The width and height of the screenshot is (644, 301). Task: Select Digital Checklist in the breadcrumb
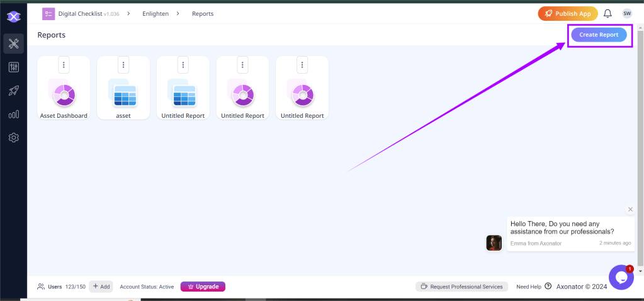(83, 13)
